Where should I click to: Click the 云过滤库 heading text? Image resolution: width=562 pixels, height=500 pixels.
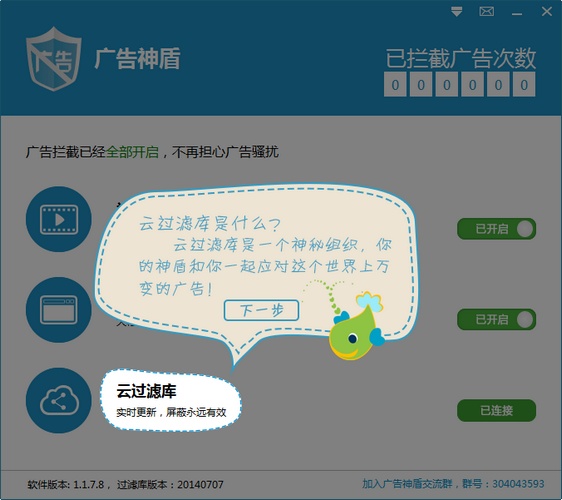(x=146, y=391)
